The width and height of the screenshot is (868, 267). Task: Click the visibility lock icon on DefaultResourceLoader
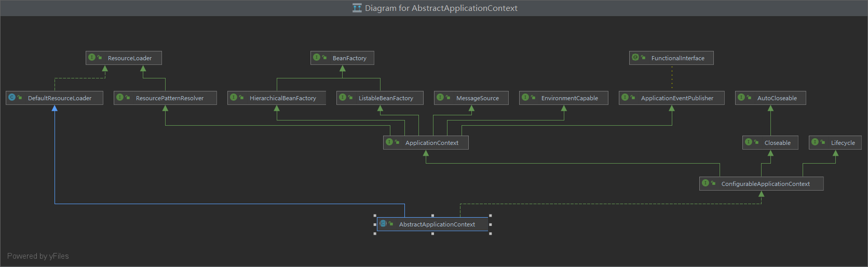click(20, 97)
